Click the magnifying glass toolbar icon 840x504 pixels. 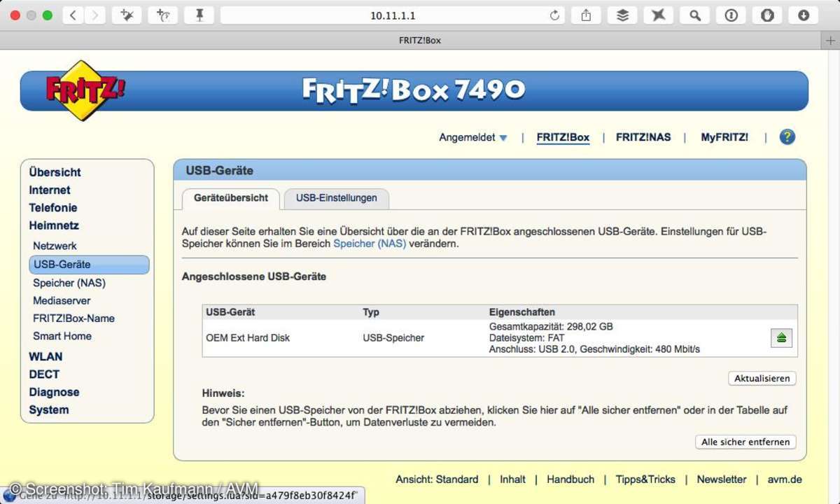[695, 15]
